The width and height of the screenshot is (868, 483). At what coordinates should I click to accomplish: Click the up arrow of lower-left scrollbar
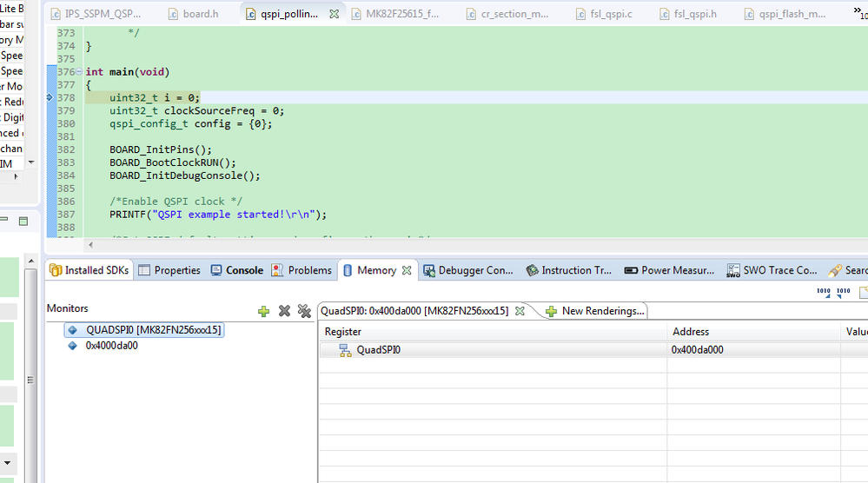(31, 261)
